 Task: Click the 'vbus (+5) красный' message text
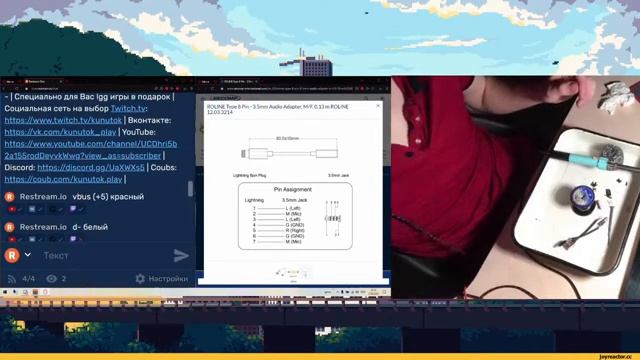(x=108, y=197)
